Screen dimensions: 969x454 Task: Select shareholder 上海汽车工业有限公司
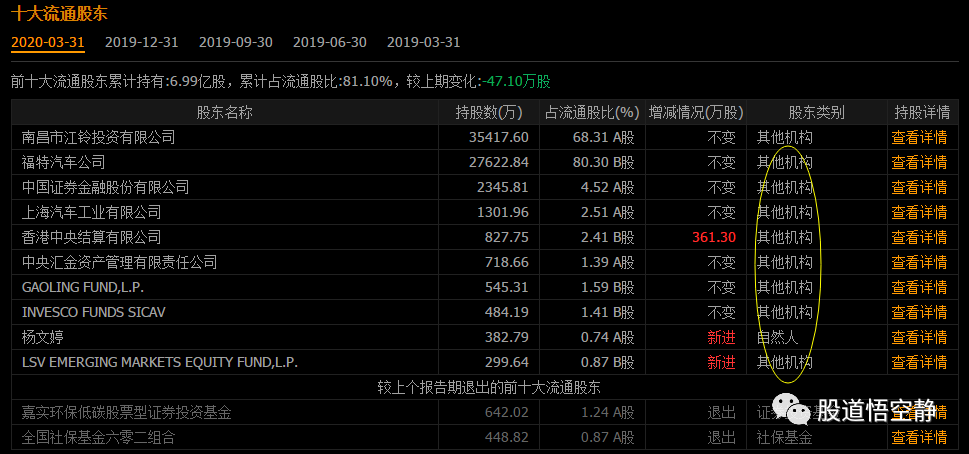(x=91, y=212)
